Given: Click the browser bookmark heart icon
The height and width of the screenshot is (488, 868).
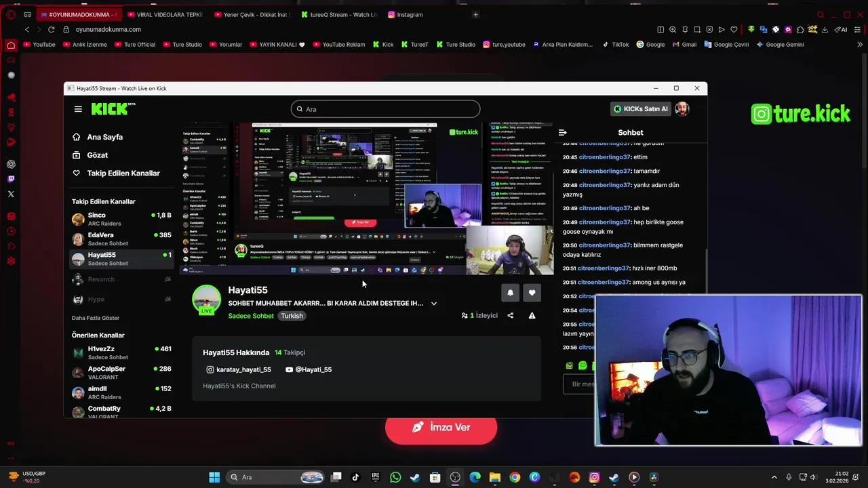Looking at the screenshot, I should point(734,29).
